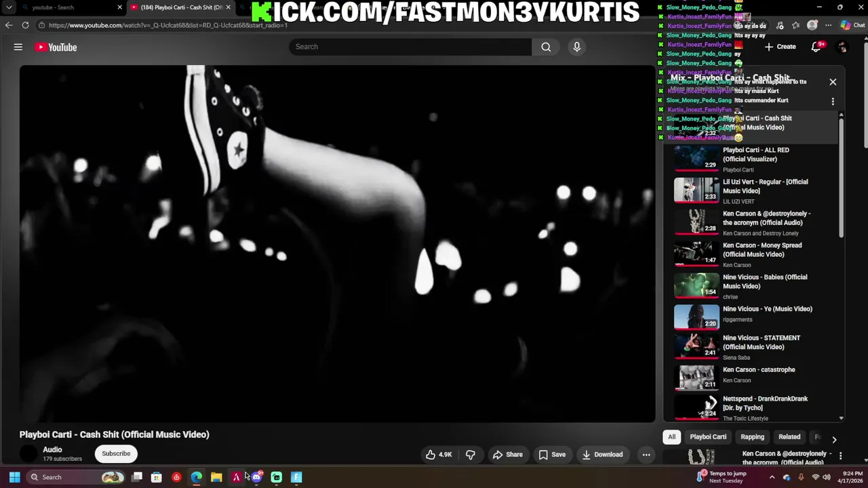This screenshot has height=488, width=868.
Task: Open the YouTube guide hamburger menu
Action: pos(18,47)
